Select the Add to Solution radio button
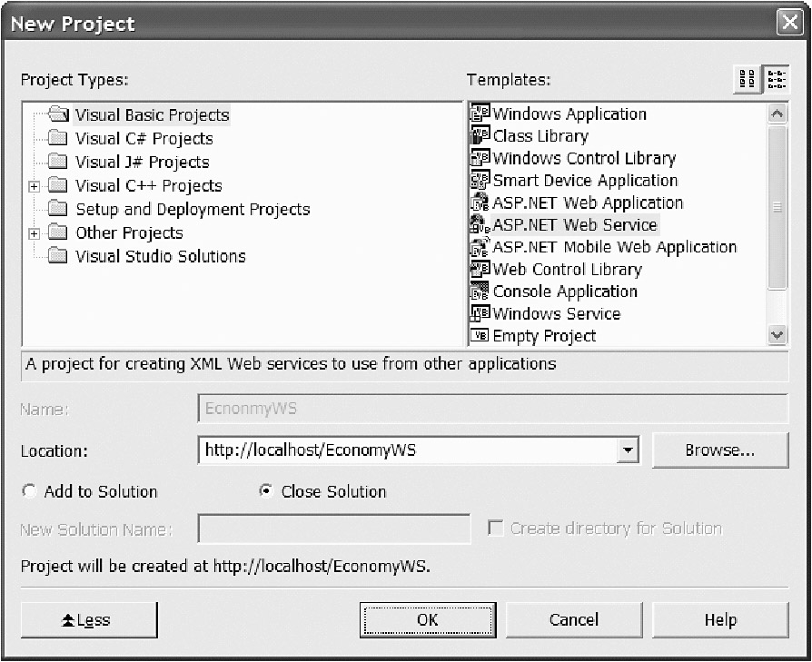This screenshot has height=662, width=812. click(x=30, y=491)
